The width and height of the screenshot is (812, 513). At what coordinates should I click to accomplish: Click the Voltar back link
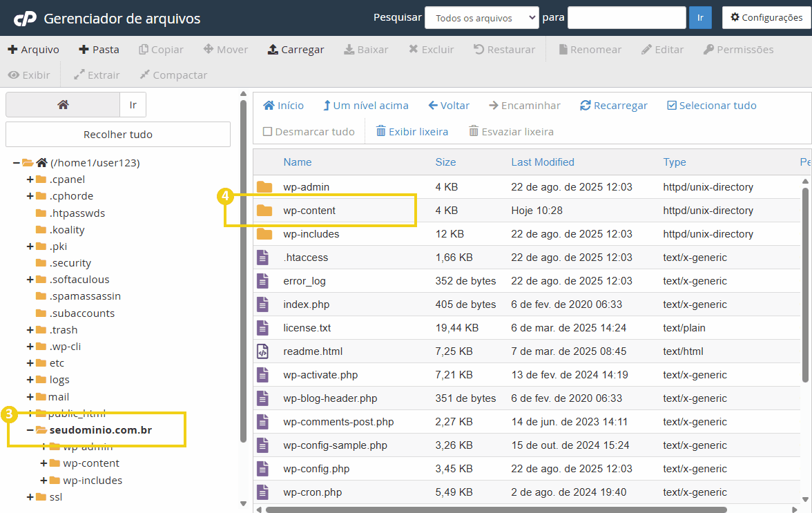(x=449, y=106)
